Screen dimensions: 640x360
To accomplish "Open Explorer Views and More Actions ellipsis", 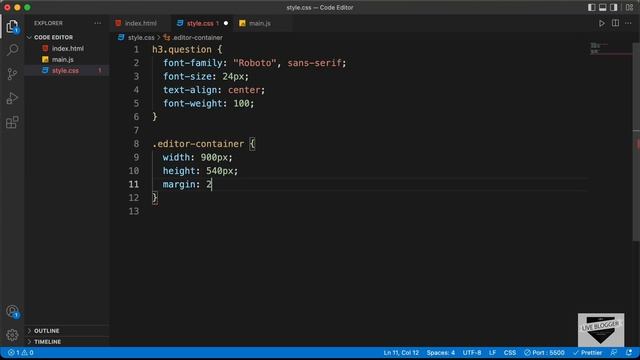I will [98, 23].
